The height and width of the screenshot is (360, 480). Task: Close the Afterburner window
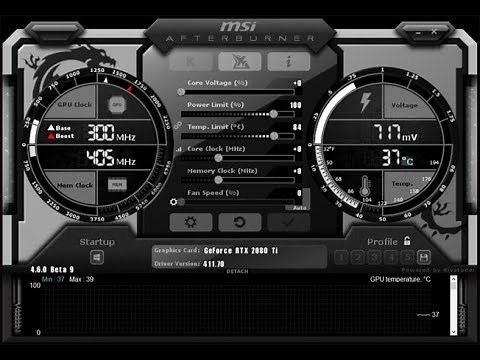pyautogui.click(x=434, y=32)
